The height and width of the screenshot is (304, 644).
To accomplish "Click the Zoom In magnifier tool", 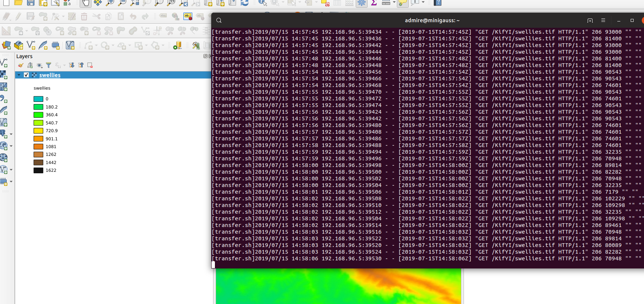I will (x=110, y=3).
